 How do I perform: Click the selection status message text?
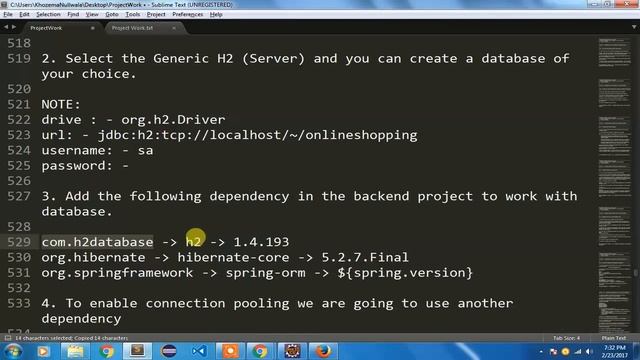tap(71, 338)
